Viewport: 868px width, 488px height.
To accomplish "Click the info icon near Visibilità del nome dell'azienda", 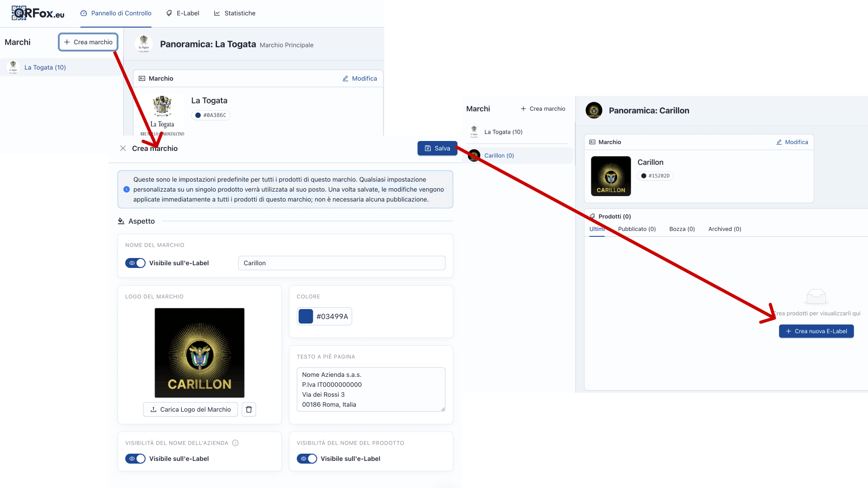I will 236,443.
